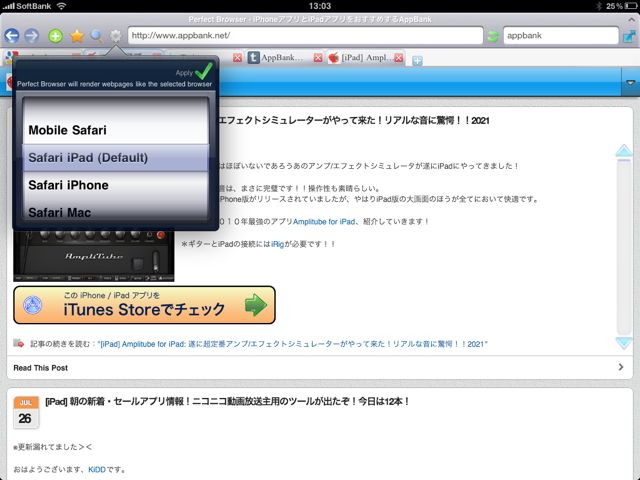Click the vertical page scrollbar track

624,247
